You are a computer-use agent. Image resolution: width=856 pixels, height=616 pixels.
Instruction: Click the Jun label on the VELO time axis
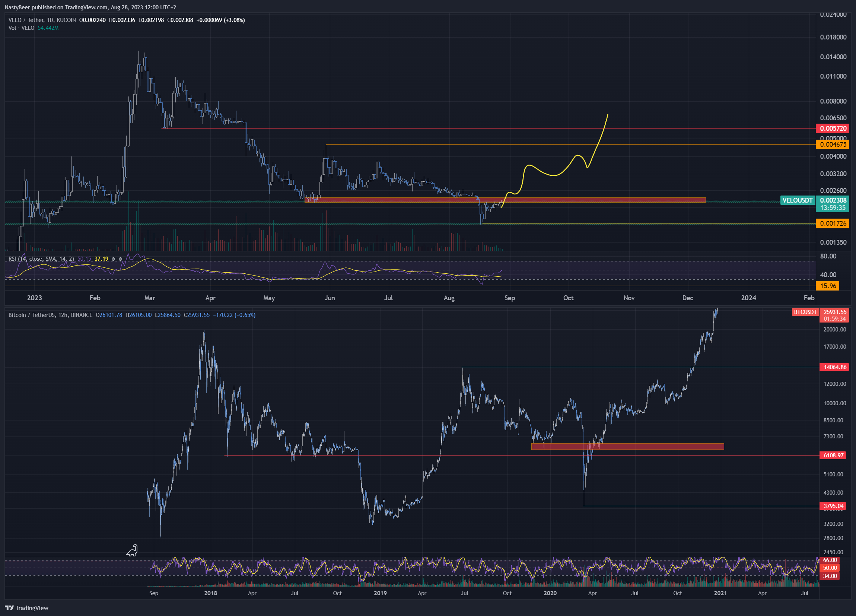click(330, 298)
